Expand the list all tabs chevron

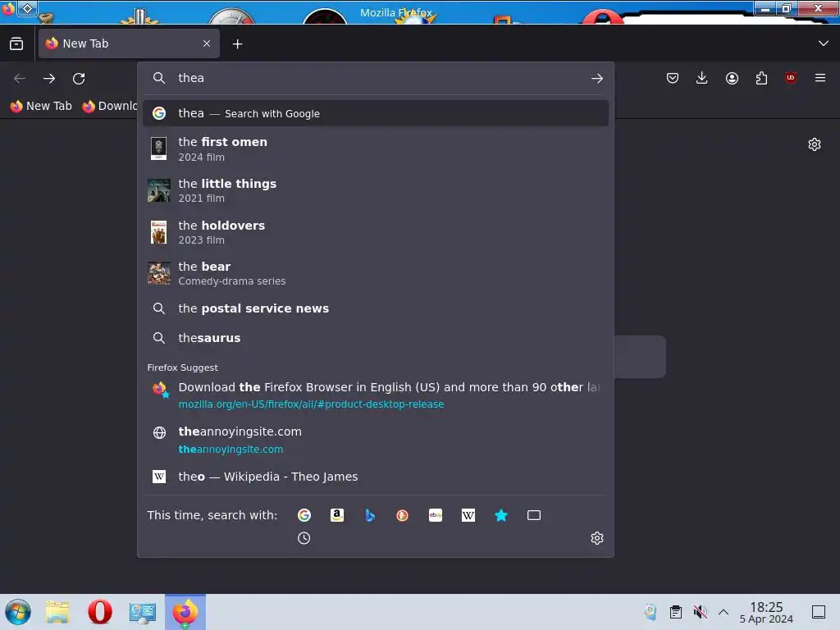[x=823, y=43]
